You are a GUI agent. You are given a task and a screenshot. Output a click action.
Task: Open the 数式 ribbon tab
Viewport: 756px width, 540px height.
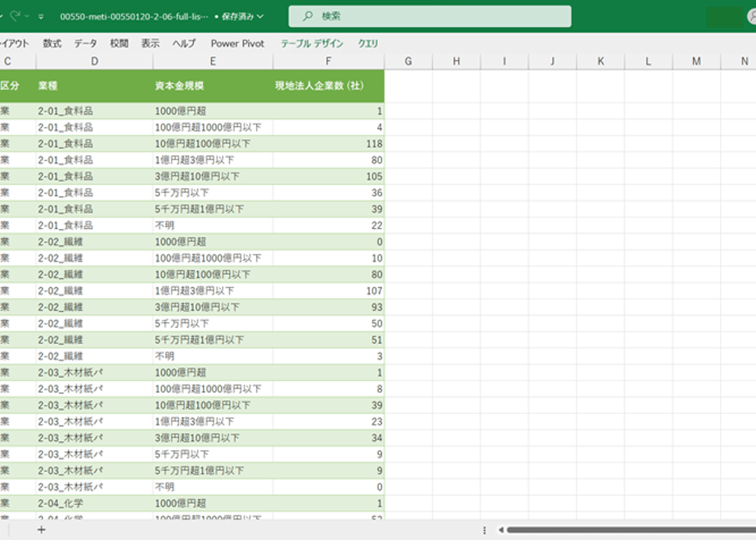(52, 43)
